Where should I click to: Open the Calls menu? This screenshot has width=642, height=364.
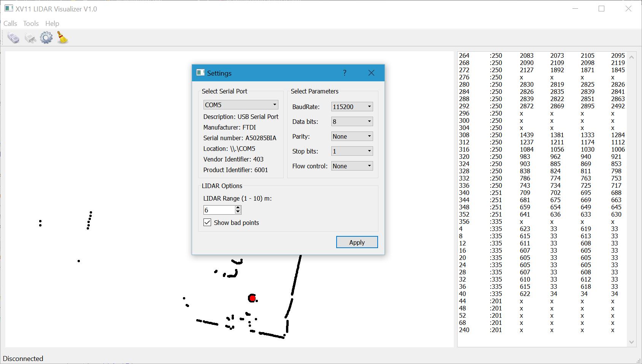point(10,24)
